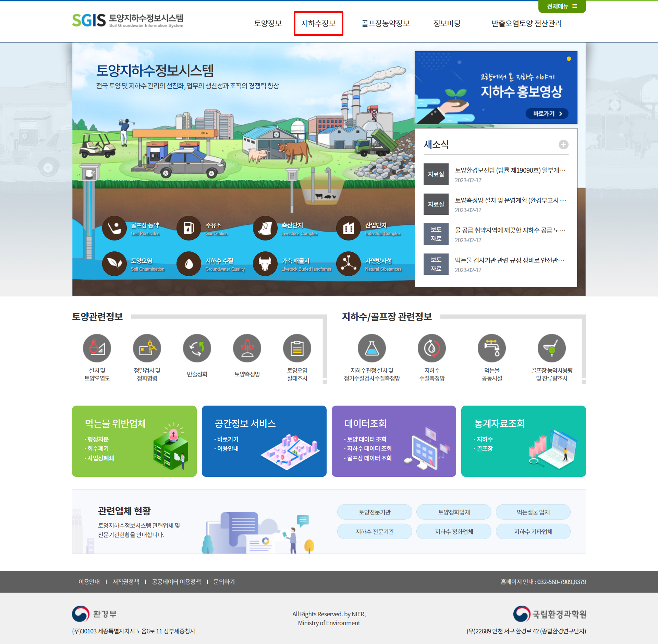This screenshot has width=658, height=644.
Task: Click the Industrial Complex (산업단지) icon
Action: pos(349,228)
